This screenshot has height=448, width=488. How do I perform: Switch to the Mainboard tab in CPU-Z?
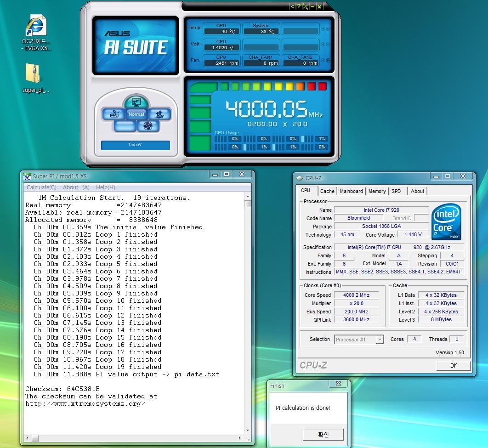351,191
